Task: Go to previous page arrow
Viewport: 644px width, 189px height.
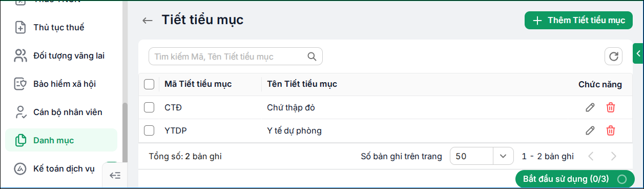Action: pos(591,156)
